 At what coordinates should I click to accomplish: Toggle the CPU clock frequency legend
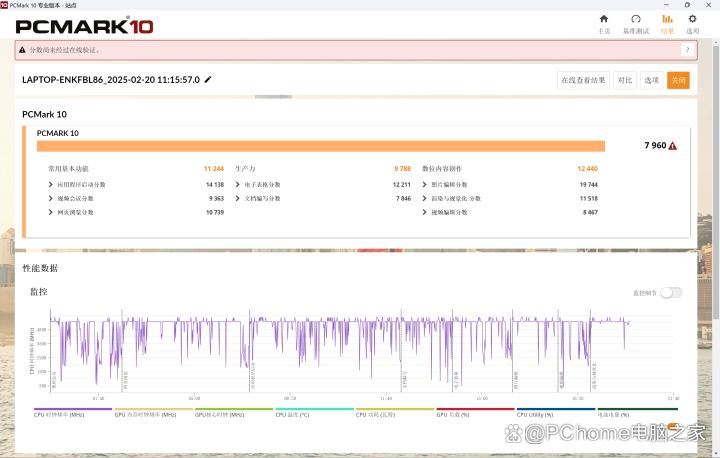point(72,413)
